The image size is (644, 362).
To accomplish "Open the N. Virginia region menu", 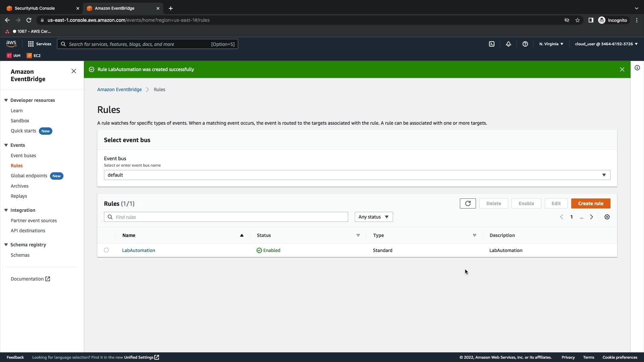I will tap(551, 44).
